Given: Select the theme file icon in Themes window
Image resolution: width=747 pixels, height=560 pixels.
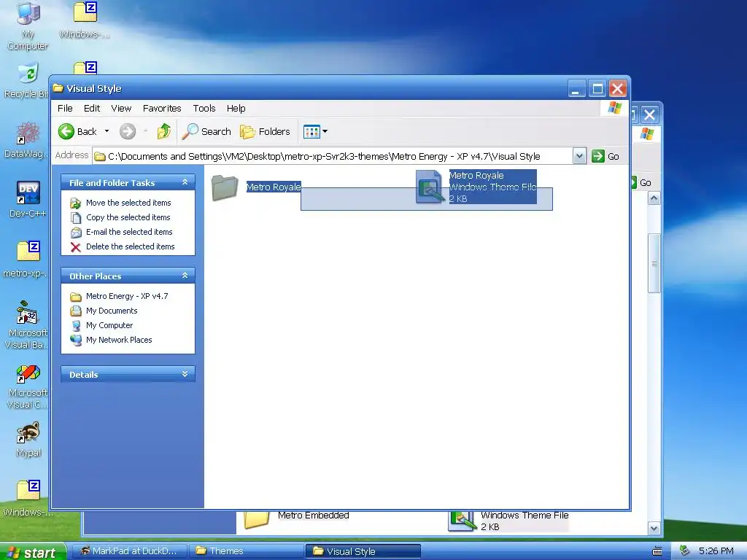Looking at the screenshot, I should [x=461, y=521].
